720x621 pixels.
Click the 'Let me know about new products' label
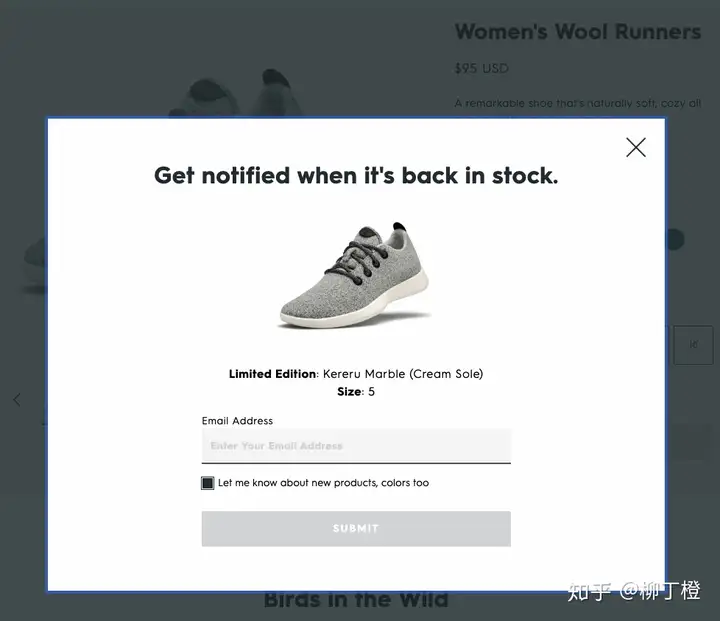pyautogui.click(x=323, y=483)
